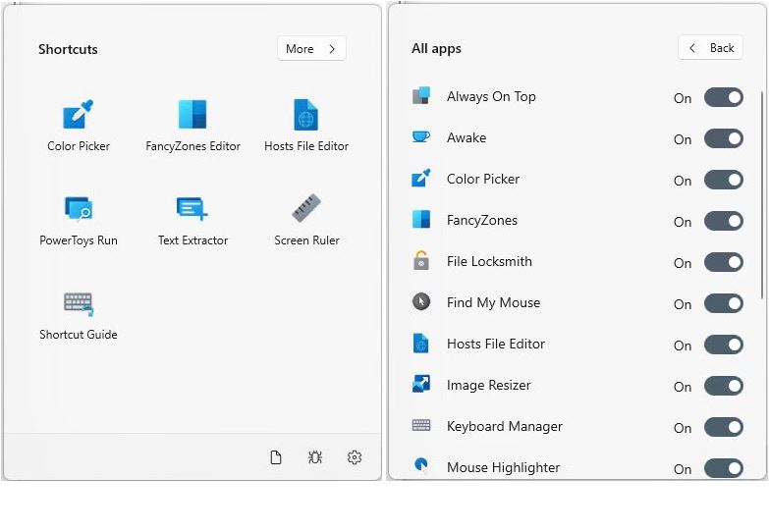Disable File Locksmith toggle

[x=724, y=262]
